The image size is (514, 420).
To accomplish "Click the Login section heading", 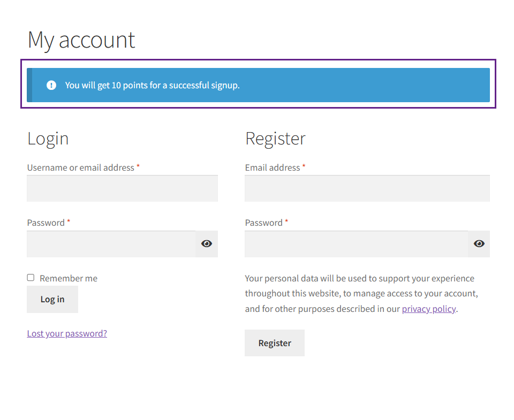I will click(48, 138).
